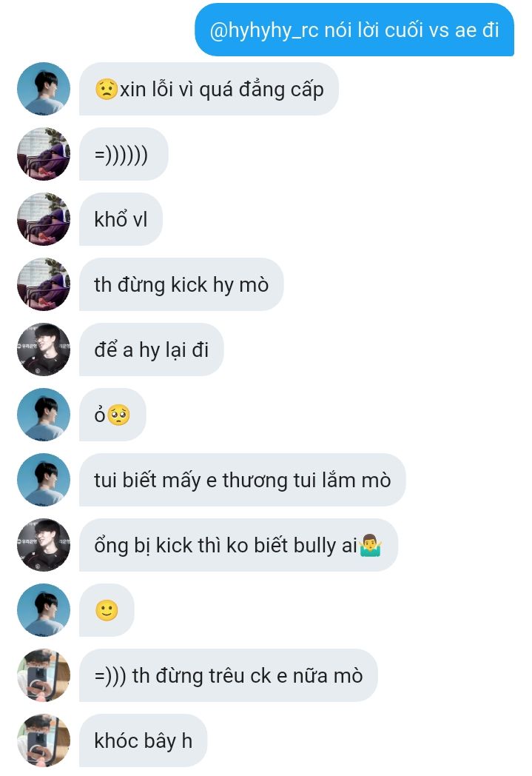The width and height of the screenshot is (532, 776).
Task: Open profile picture beside 'khổ vl'
Action: click(44, 219)
